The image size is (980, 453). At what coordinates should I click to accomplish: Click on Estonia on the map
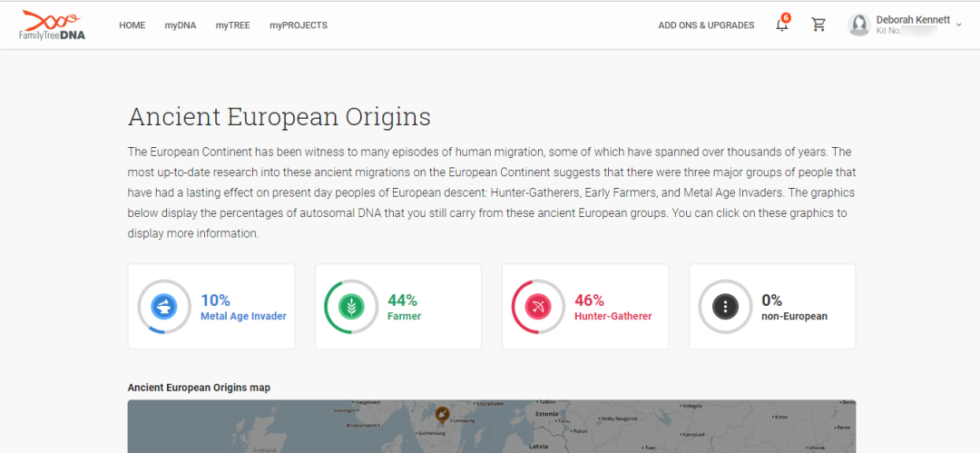546,413
